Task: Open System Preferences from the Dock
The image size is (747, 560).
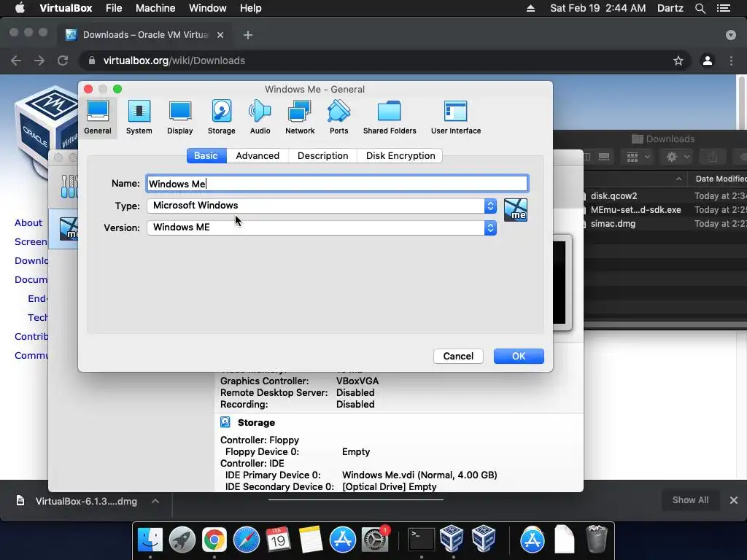Action: (x=375, y=540)
